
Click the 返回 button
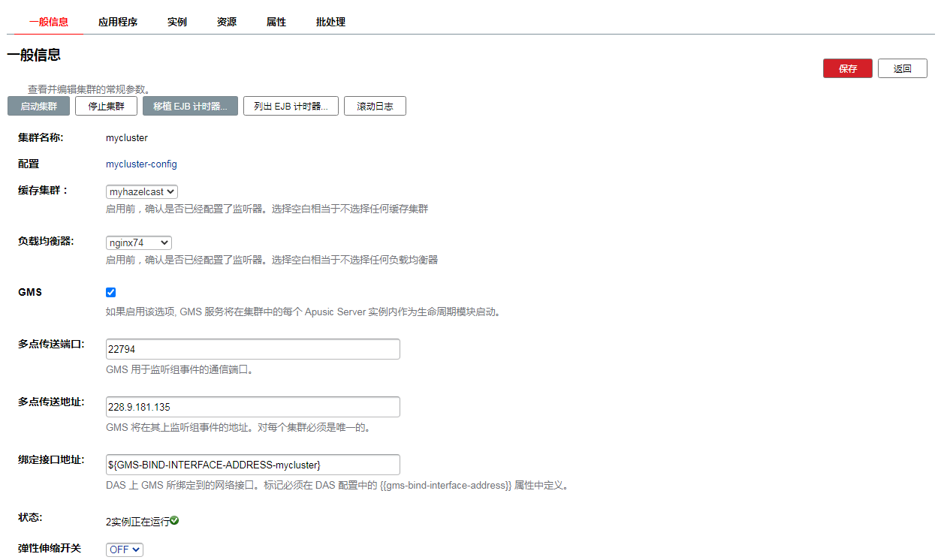[902, 68]
